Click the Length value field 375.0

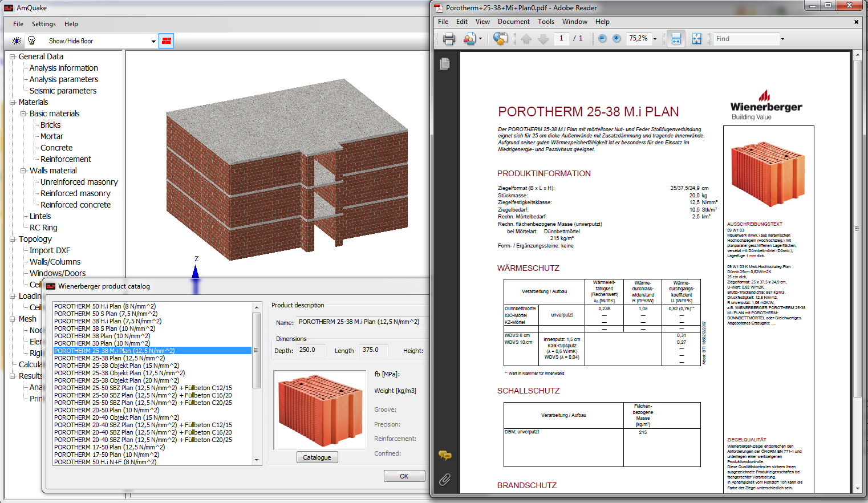[374, 350]
